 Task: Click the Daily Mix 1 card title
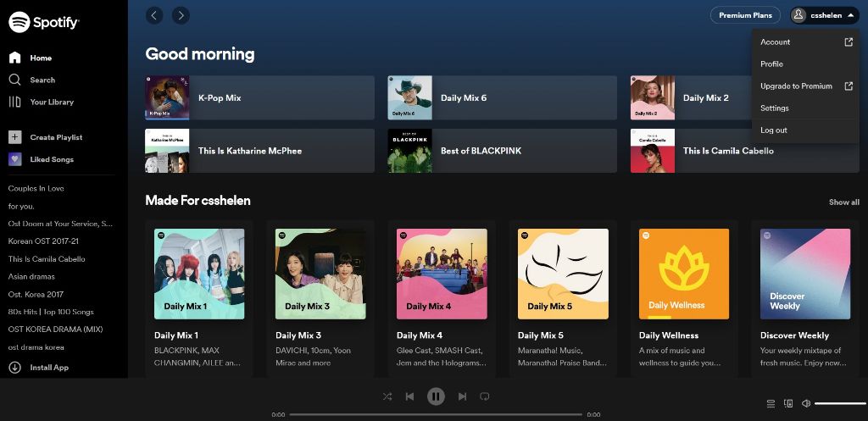(176, 335)
